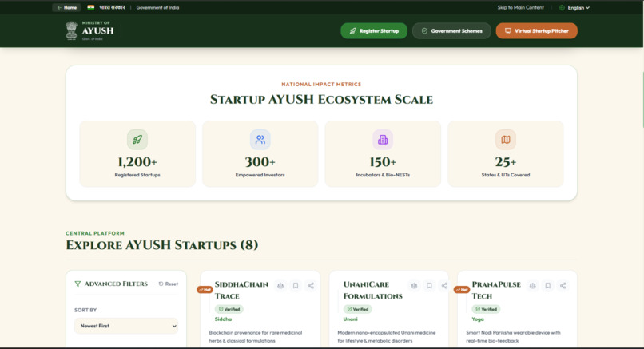Click the Modern nano-encapsulated Unani medicine description

[387, 337]
